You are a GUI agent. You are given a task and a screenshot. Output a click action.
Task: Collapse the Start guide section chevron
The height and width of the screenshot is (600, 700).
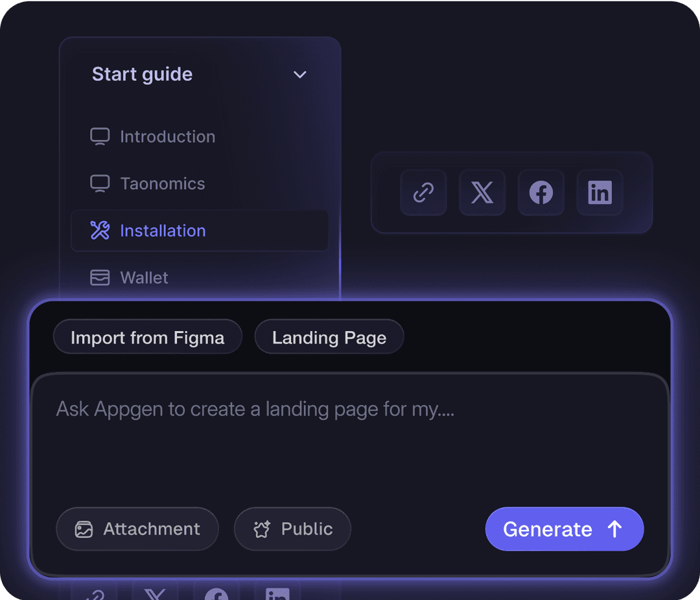pyautogui.click(x=299, y=75)
